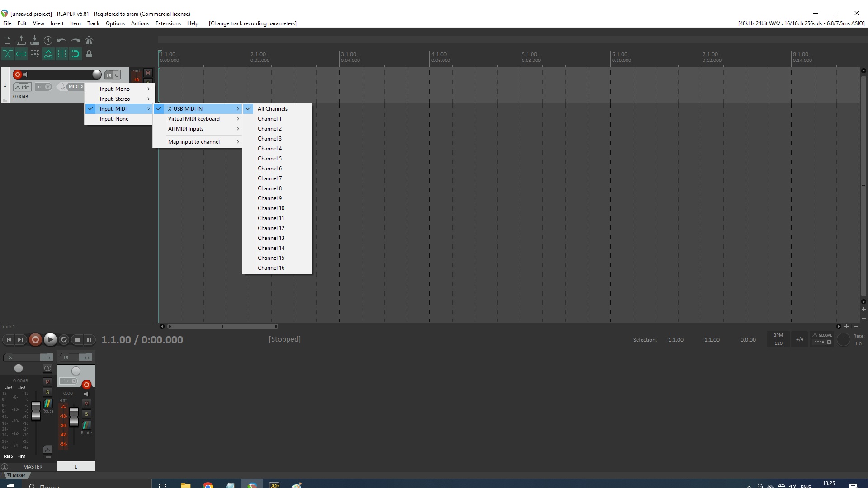Click transport record button
The image size is (868, 488).
click(x=35, y=340)
